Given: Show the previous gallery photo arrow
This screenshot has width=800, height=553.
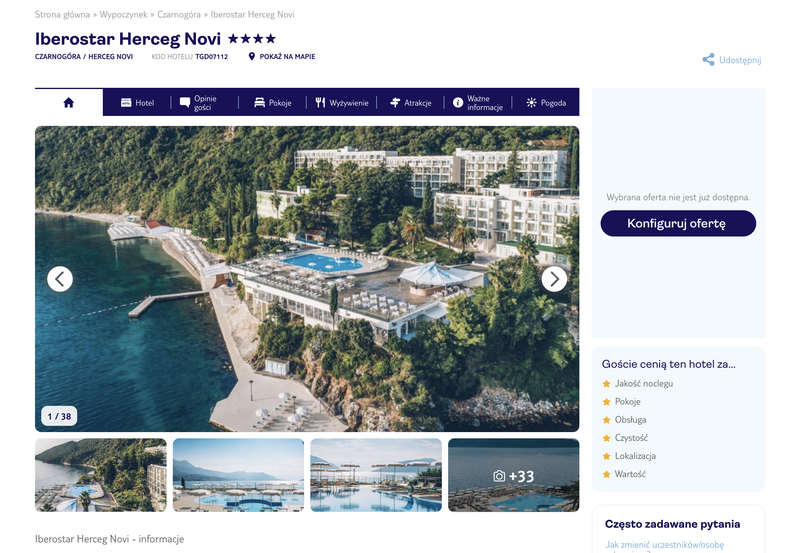Looking at the screenshot, I should (60, 279).
